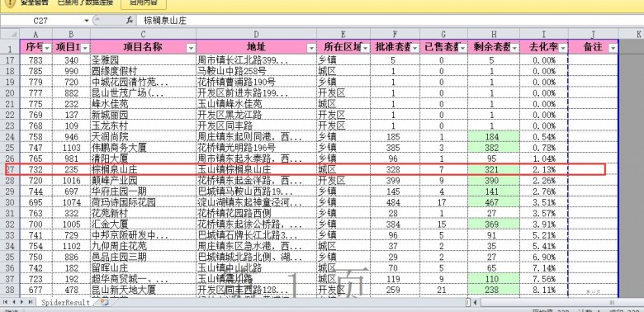644x312 pixels.
Task: Click the Insert Function fx icon
Action: (130, 20)
